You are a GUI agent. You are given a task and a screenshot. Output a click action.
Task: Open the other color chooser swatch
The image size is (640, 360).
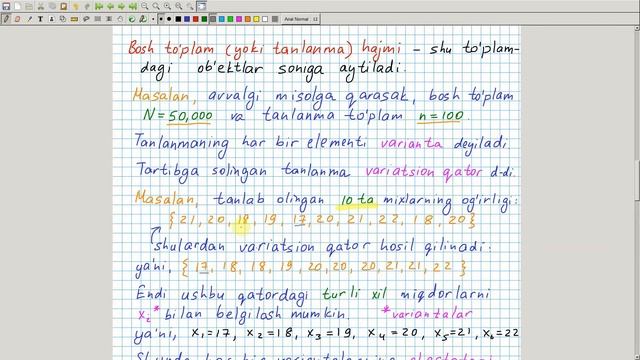click(275, 19)
